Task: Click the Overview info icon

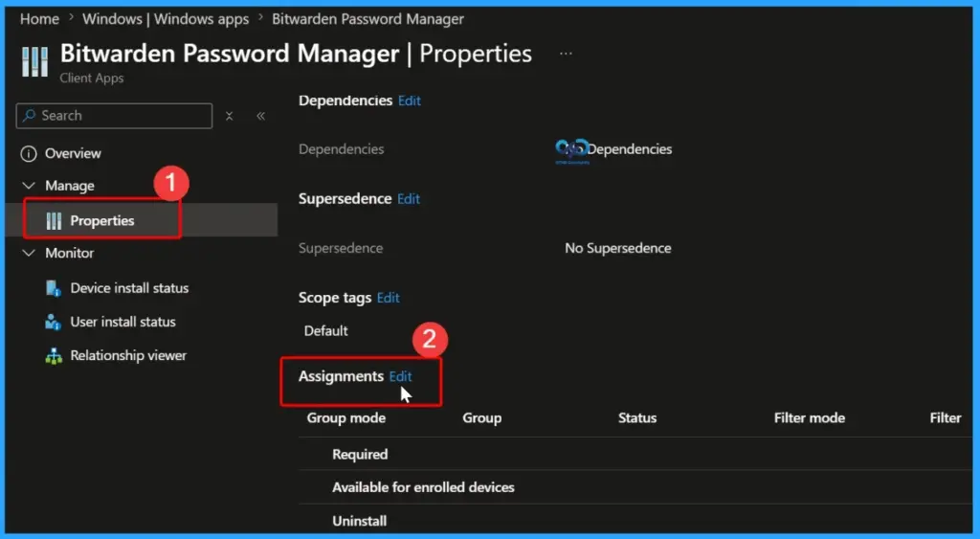Action: point(29,154)
